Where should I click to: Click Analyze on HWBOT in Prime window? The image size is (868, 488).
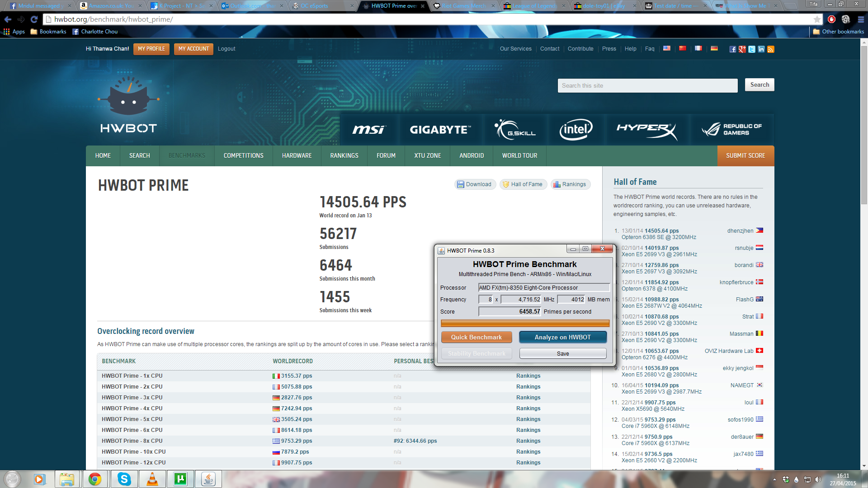coord(562,337)
